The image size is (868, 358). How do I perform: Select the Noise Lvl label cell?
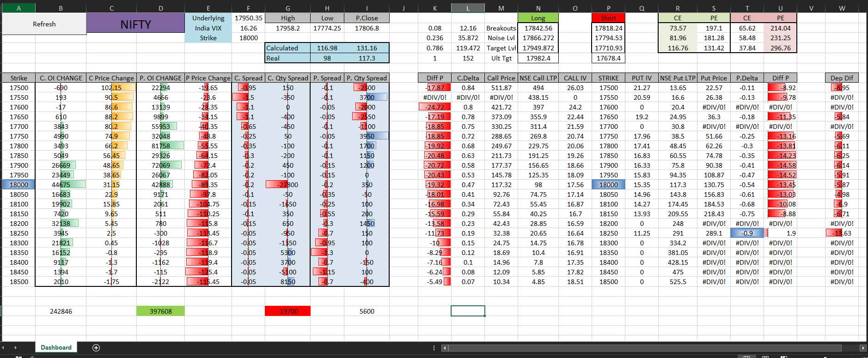click(501, 38)
